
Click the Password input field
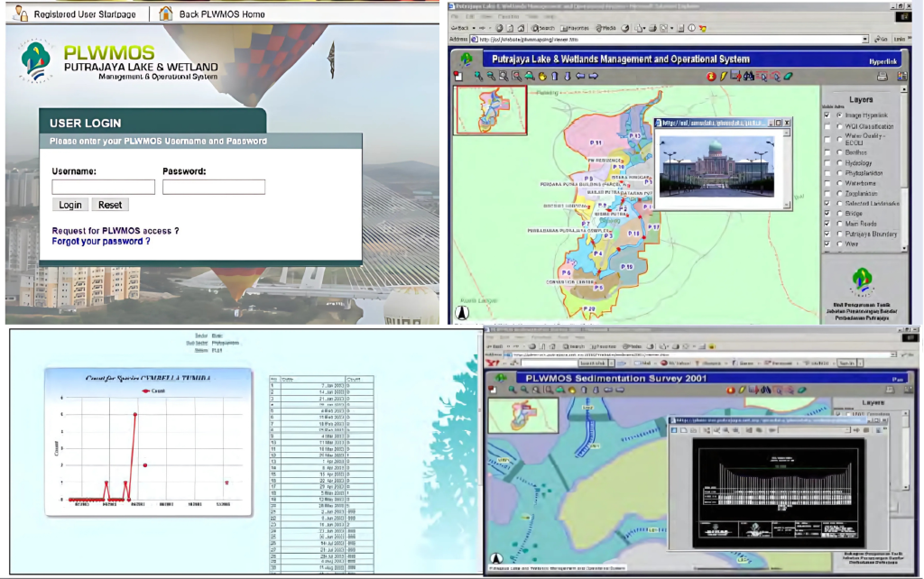tap(214, 187)
